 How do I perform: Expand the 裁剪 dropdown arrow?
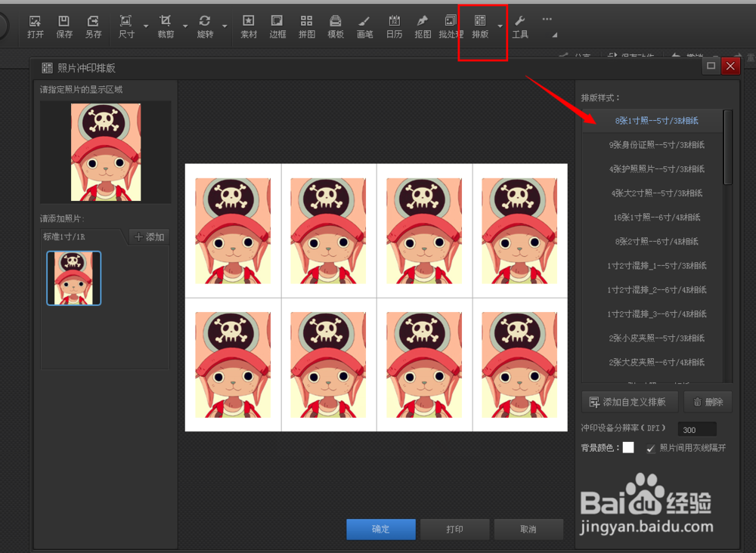tap(185, 26)
